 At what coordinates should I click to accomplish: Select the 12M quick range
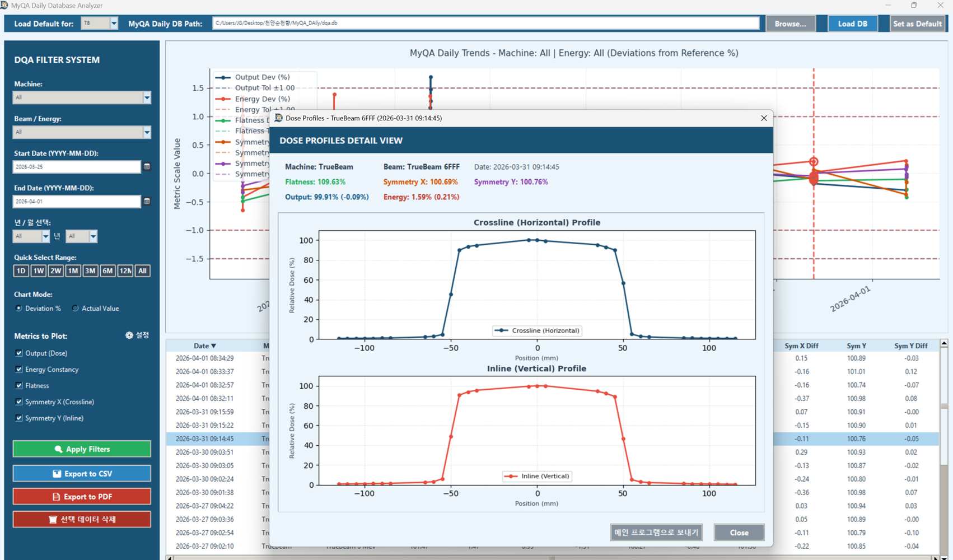125,271
